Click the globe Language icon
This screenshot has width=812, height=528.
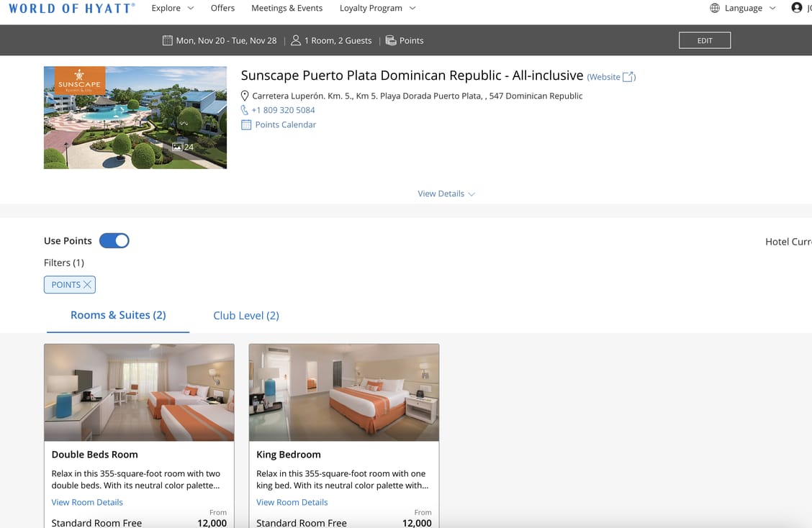point(714,8)
